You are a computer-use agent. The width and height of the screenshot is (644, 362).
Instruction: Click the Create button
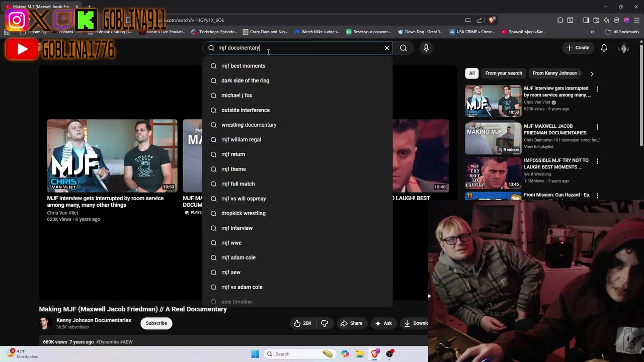point(577,48)
